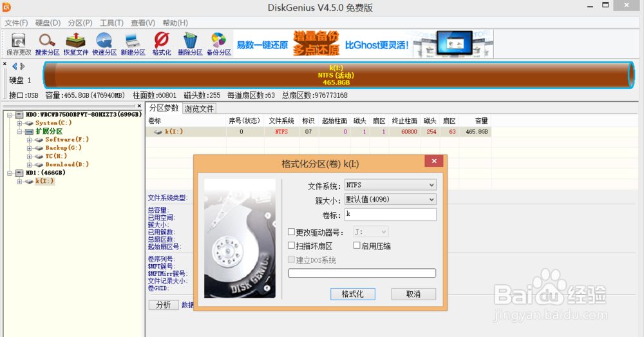Screen dimensions: 644x337
Task: Click the Ghost backup advertisement banner
Action: tap(363, 44)
